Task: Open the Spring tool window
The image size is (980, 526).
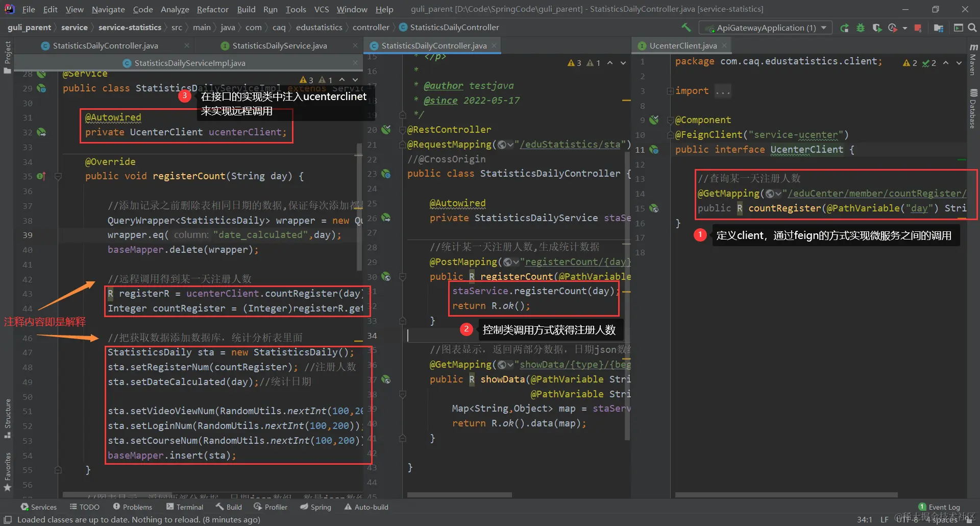Action: point(315,507)
